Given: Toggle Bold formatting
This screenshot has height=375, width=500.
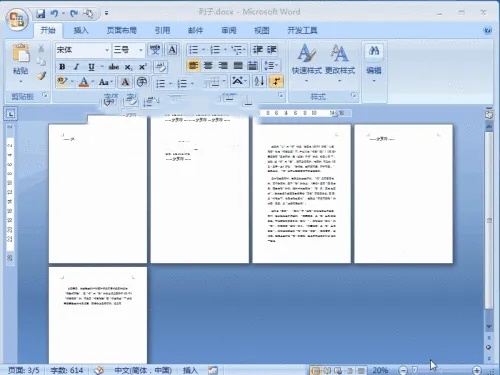Looking at the screenshot, I should pos(62,67).
